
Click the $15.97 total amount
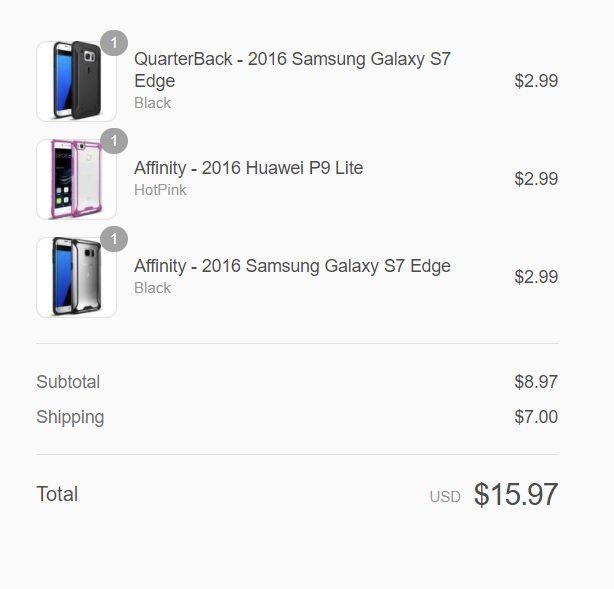click(x=516, y=494)
